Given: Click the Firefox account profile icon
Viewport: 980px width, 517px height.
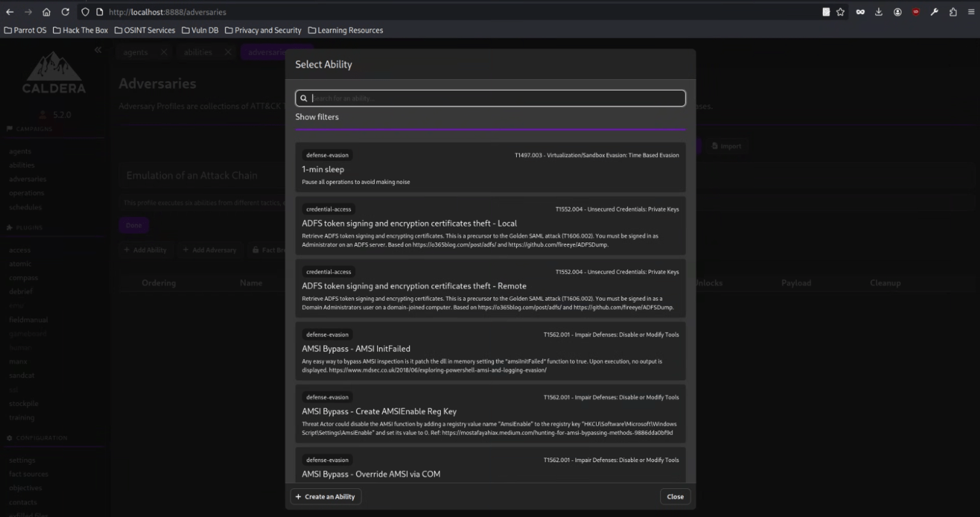Looking at the screenshot, I should 897,11.
